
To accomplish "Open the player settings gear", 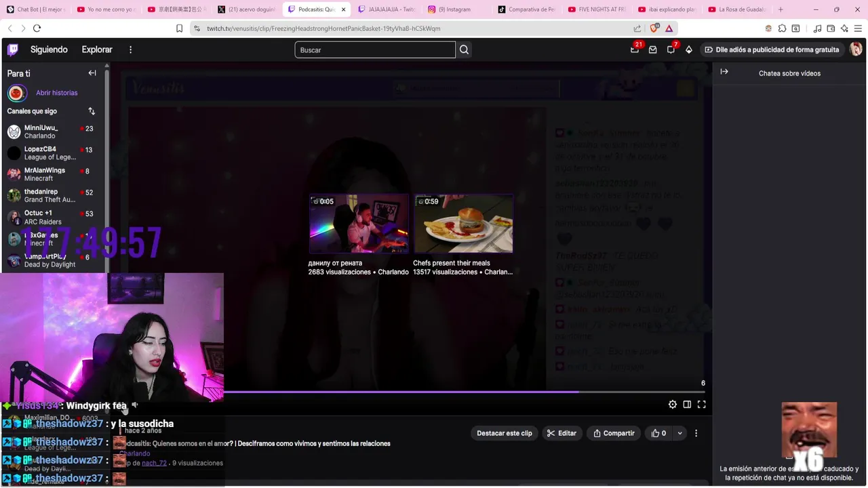I will coord(673,405).
